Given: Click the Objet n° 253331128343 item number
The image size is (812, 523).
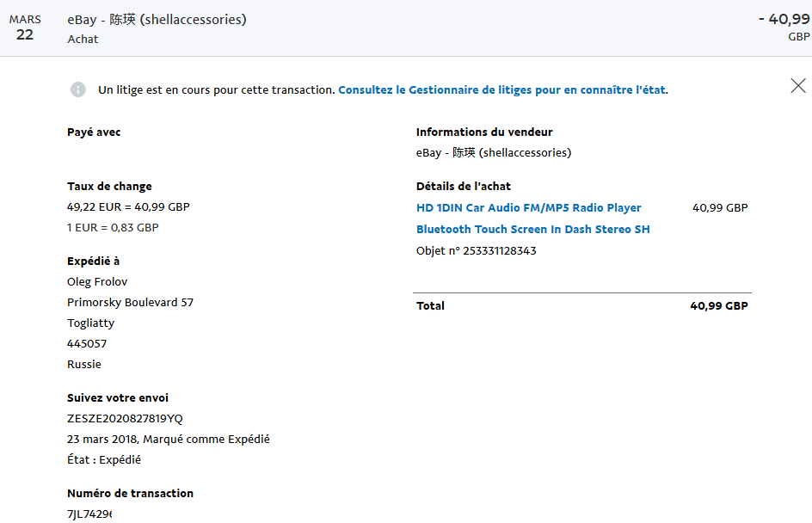Looking at the screenshot, I should tap(476, 250).
